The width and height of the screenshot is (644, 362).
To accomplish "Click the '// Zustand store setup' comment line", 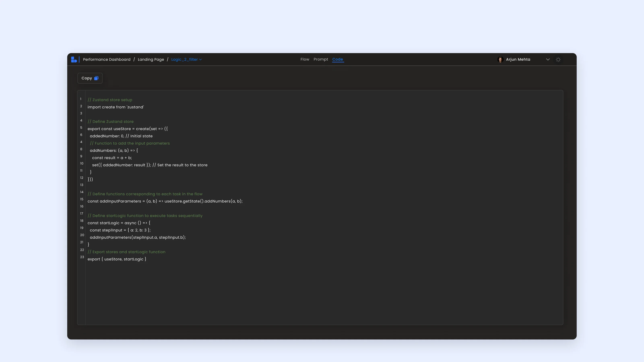I will point(110,100).
